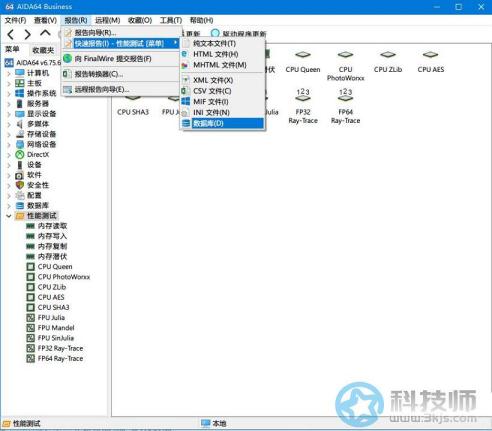Select CPU SHA3 in the tree
Viewport: 492px width, 431px height.
[53, 308]
